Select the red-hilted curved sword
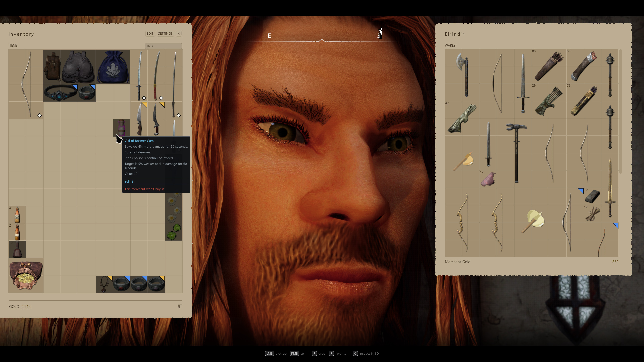The image size is (644, 362). [x=156, y=75]
